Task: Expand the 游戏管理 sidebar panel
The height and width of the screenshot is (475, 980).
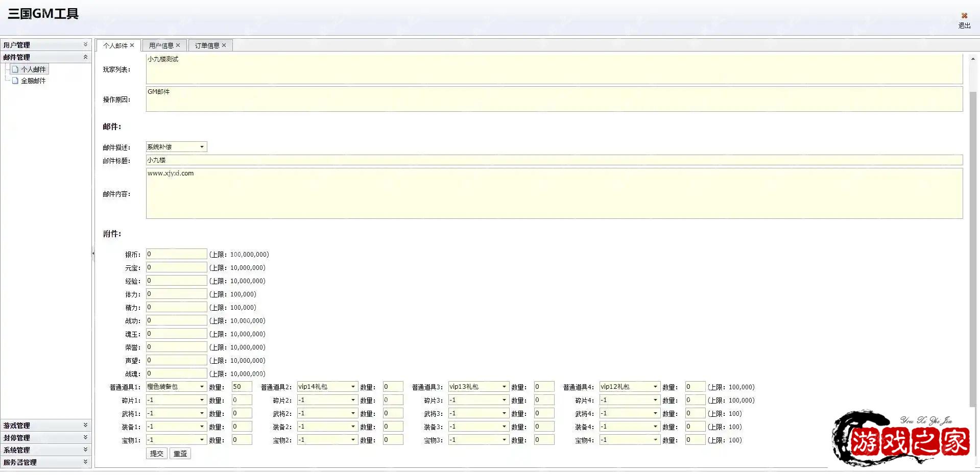Action: (x=85, y=425)
